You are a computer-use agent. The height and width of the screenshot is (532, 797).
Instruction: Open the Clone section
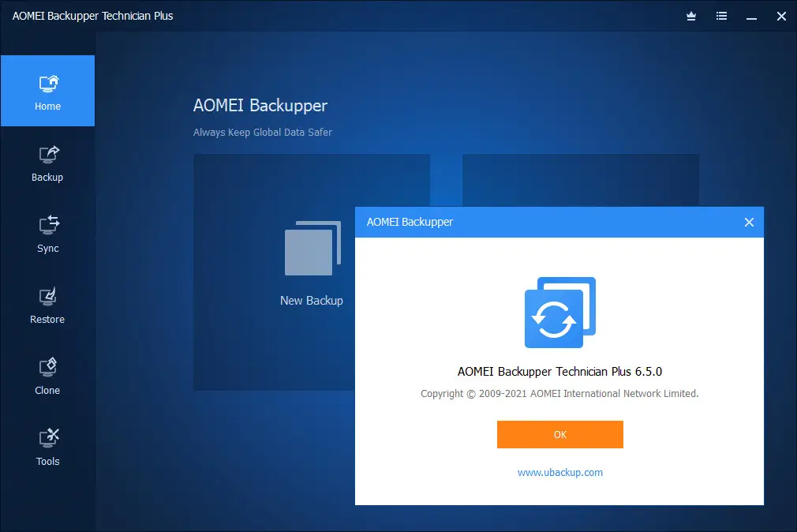[x=47, y=377]
